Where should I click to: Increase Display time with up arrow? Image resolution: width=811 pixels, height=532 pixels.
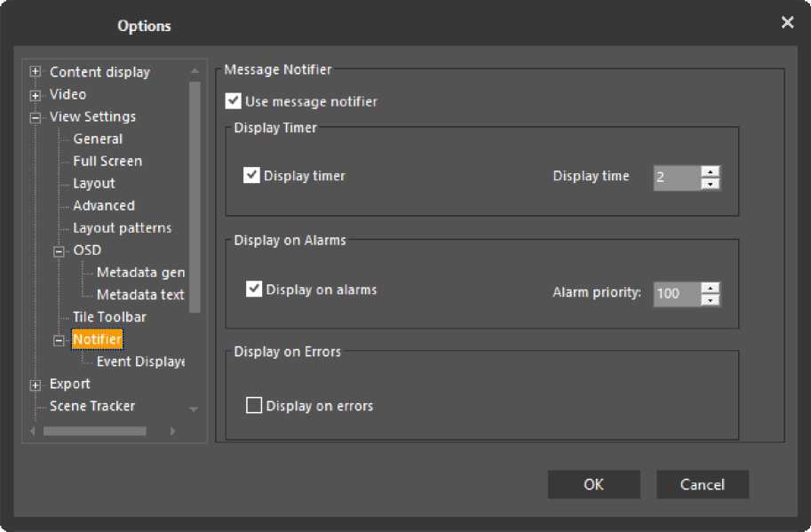coord(710,171)
